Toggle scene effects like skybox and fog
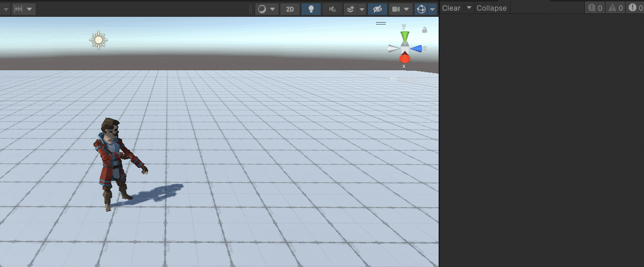This screenshot has height=267, width=644. click(351, 9)
